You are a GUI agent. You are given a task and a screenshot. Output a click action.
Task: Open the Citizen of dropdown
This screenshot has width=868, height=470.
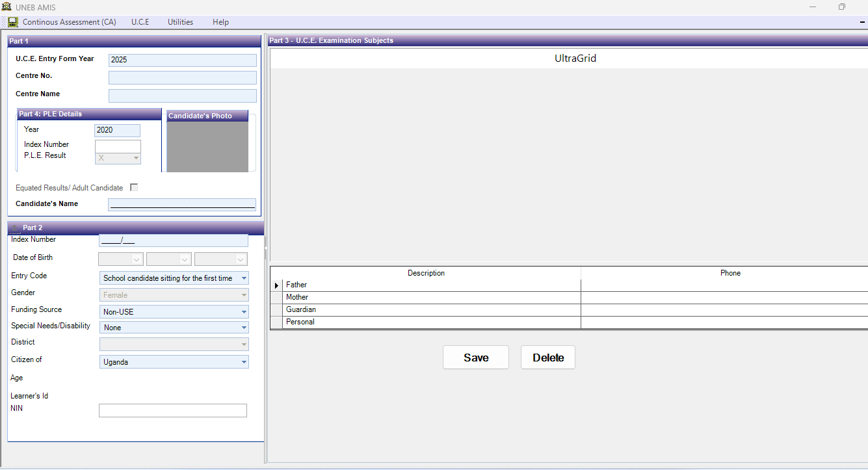pos(244,362)
